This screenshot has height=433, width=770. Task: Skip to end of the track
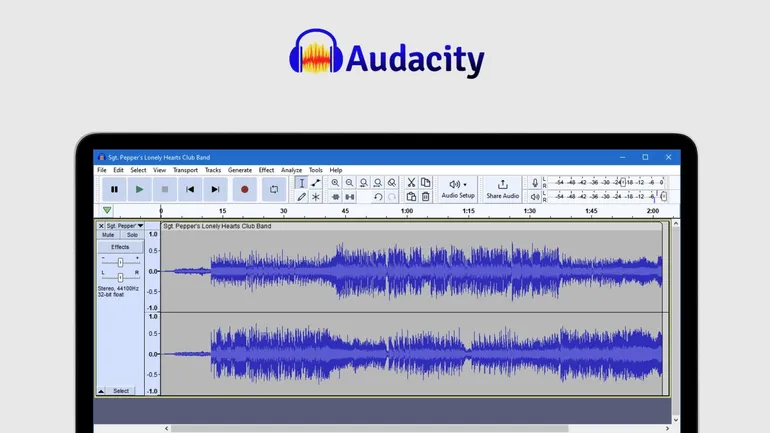pyautogui.click(x=215, y=189)
